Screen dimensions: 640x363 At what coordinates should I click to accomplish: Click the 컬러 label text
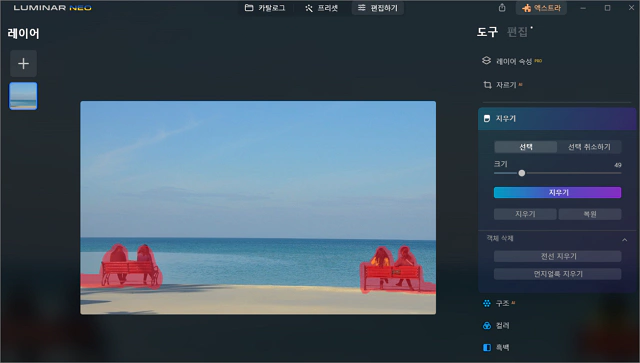coord(502,325)
